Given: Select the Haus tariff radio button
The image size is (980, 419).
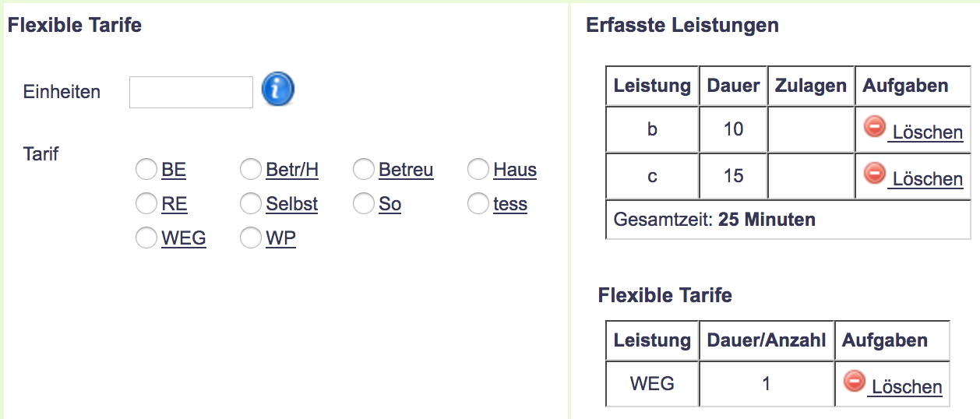Looking at the screenshot, I should (478, 170).
